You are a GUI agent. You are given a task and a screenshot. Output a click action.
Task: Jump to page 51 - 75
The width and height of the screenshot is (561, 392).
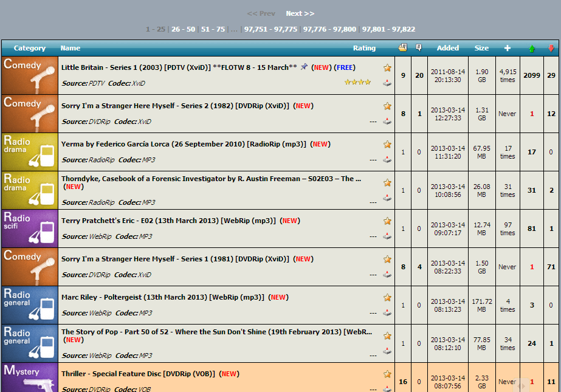pyautogui.click(x=213, y=29)
